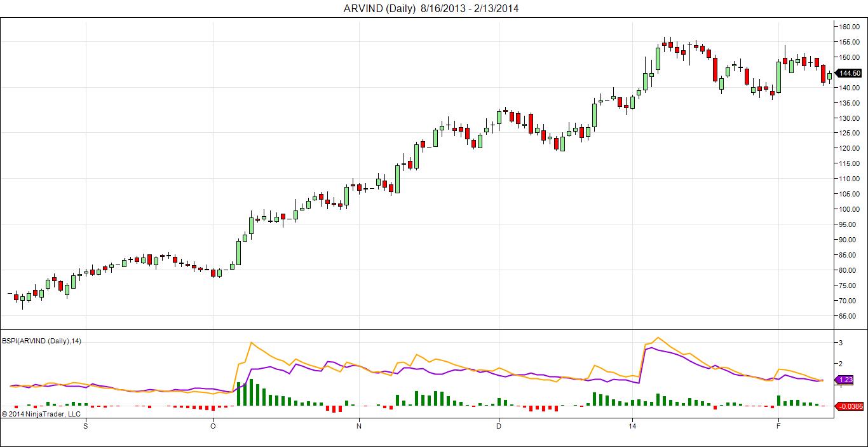Click the N month label on time axis
Image resolution: width=868 pixels, height=447 pixels.
[359, 426]
